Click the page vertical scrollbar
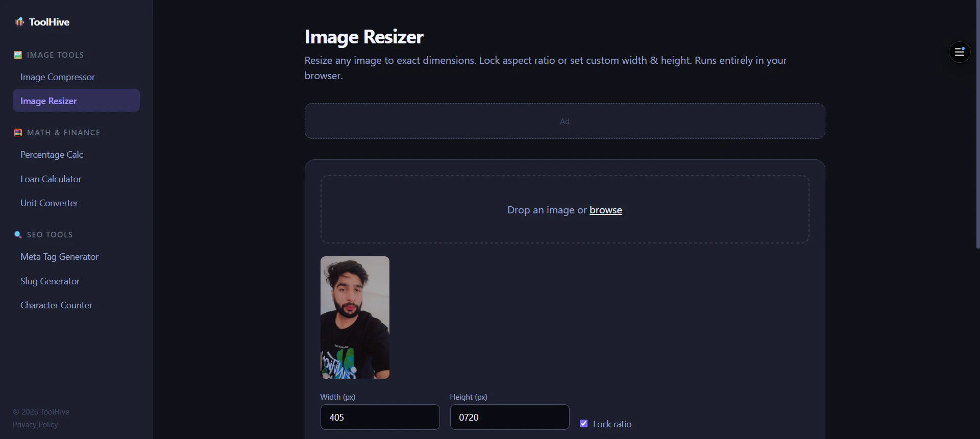The image size is (980, 439). coord(978,125)
